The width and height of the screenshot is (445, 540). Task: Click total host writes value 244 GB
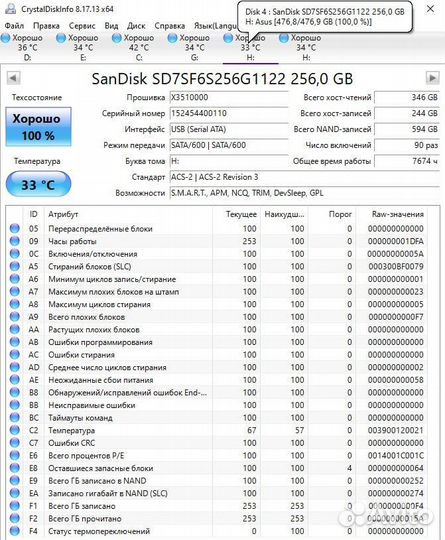click(x=407, y=113)
